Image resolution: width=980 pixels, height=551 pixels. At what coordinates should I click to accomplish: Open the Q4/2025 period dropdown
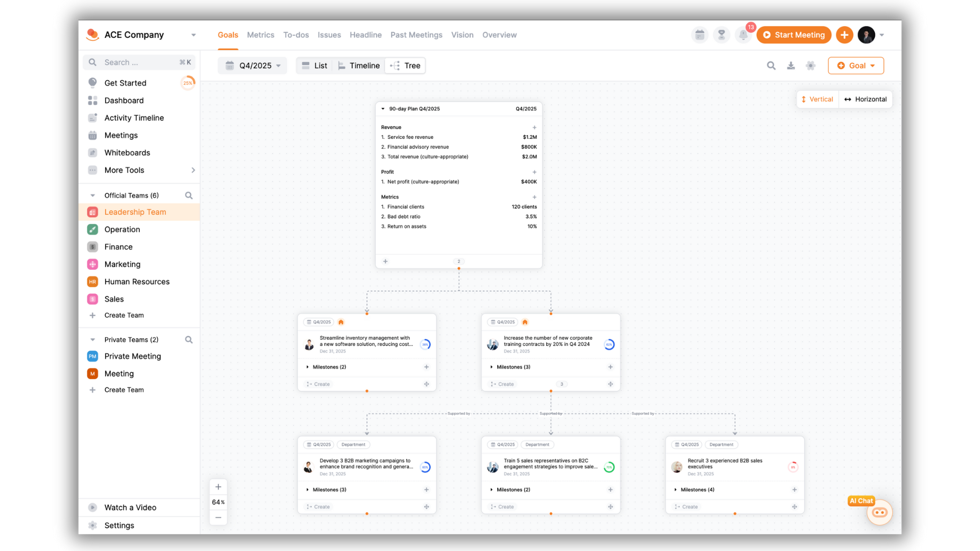tap(253, 65)
